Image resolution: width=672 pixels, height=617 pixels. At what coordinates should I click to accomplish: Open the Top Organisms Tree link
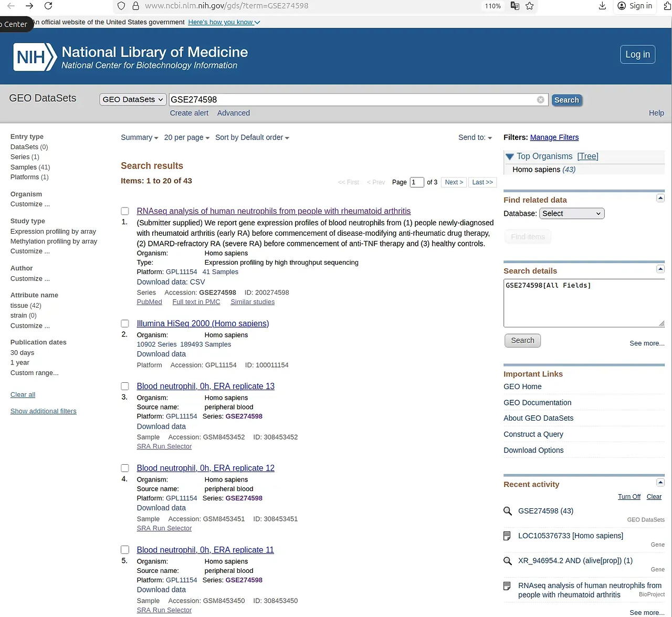pyautogui.click(x=587, y=156)
